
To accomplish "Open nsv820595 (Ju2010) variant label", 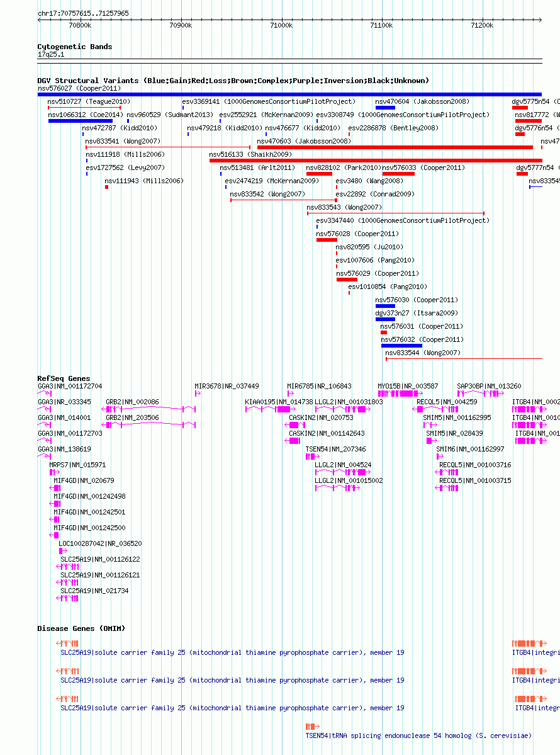I will pyautogui.click(x=369, y=247).
